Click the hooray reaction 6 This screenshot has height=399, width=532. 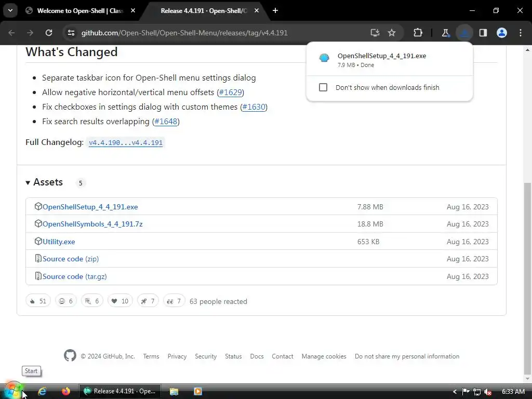[92, 301]
